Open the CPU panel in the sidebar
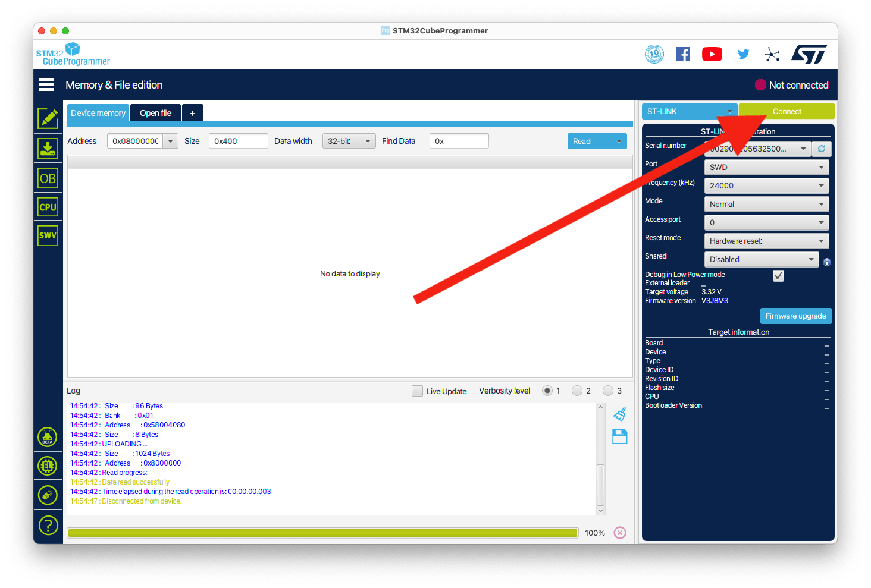The height and width of the screenshot is (588, 871). 48,207
